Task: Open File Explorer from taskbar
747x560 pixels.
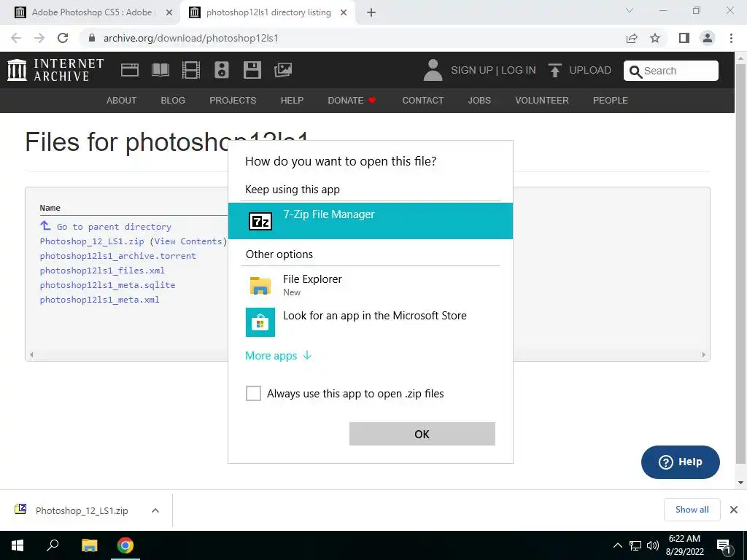Action: coord(89,545)
